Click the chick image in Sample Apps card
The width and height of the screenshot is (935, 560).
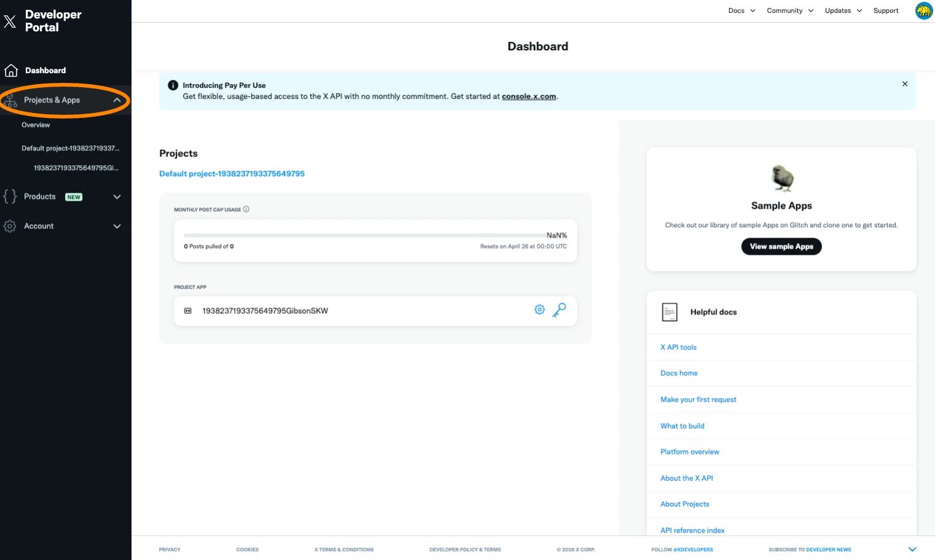782,179
